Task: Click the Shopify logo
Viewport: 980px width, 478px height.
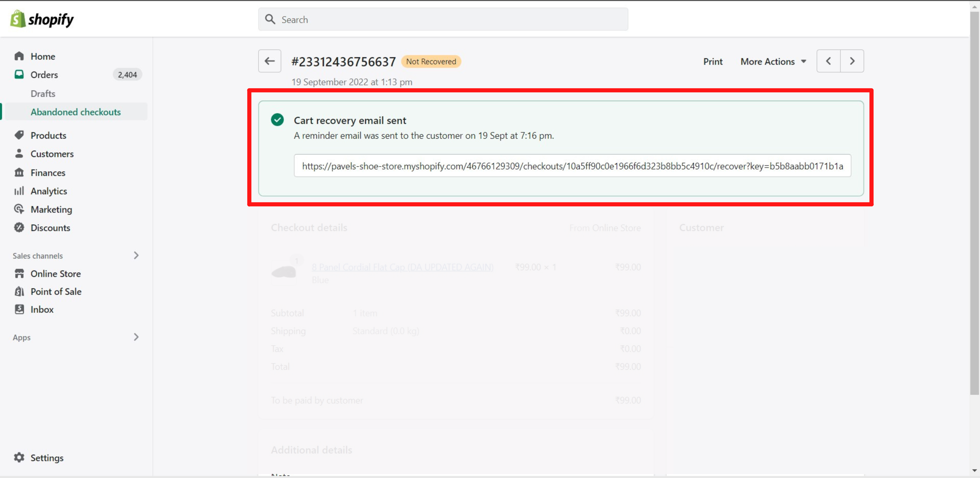Action: pos(42,19)
